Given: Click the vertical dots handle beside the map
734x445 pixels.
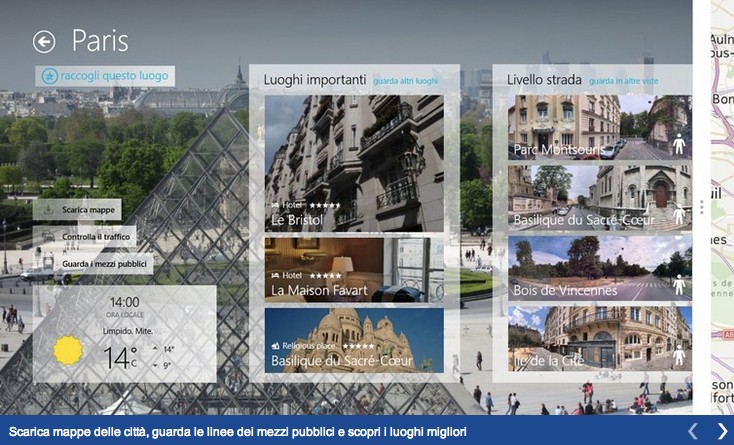Looking at the screenshot, I should 702,207.
